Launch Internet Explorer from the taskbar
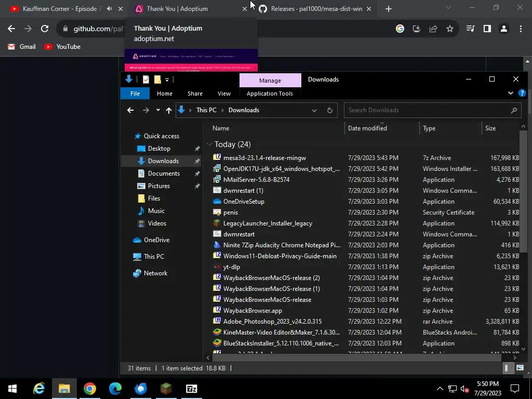This screenshot has width=532, height=399. pyautogui.click(x=38, y=389)
